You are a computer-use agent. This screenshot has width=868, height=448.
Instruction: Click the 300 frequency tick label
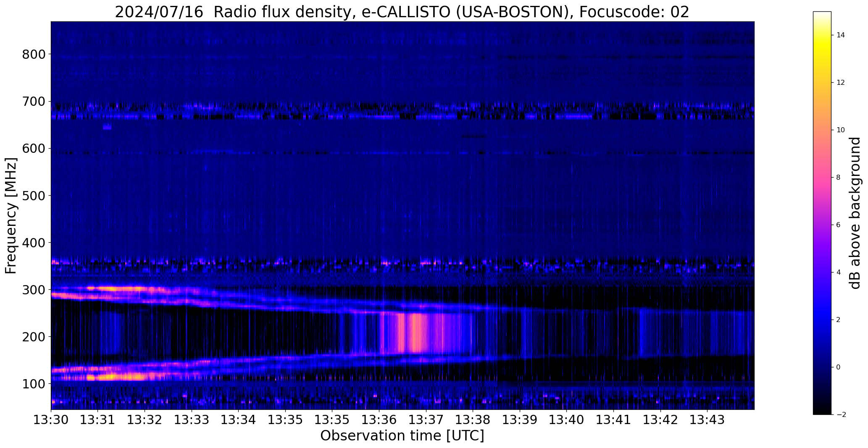coord(33,290)
